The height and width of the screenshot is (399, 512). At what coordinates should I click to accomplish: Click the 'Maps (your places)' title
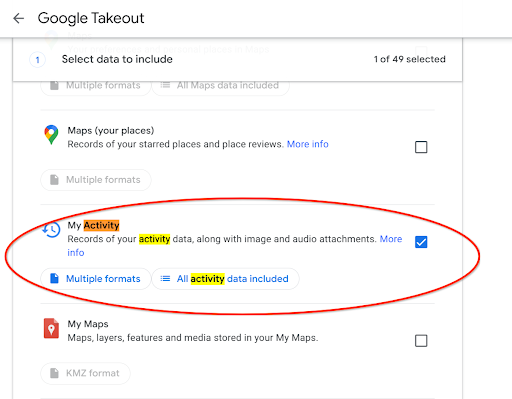[111, 130]
